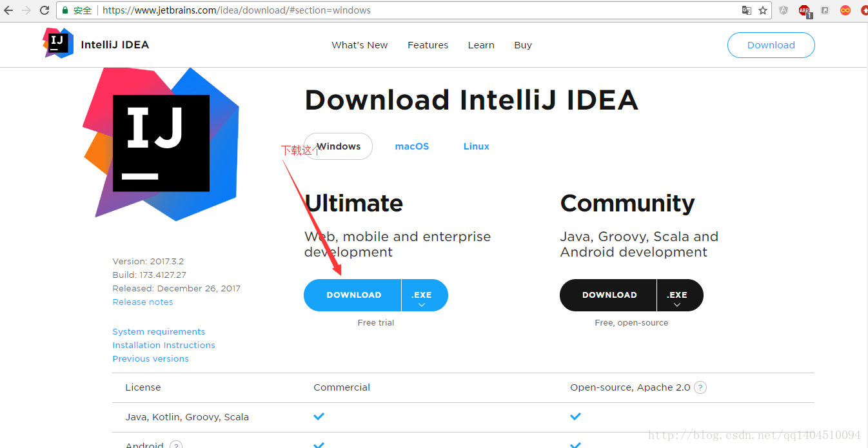This screenshot has height=448, width=868.
Task: Open the Installation Instructions link
Action: (164, 345)
